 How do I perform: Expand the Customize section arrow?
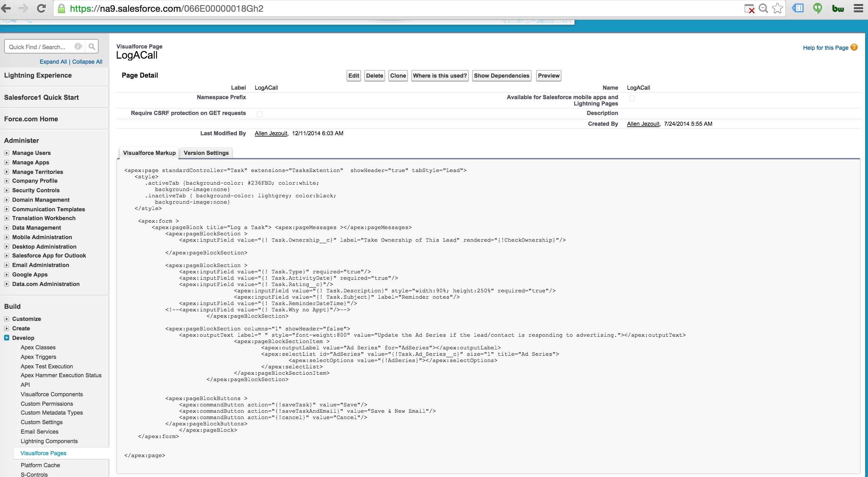7,319
